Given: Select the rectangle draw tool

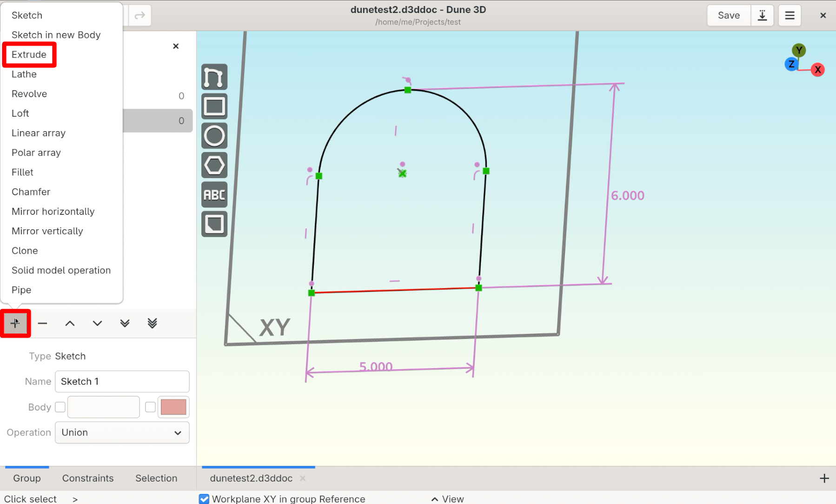Looking at the screenshot, I should coord(214,106).
